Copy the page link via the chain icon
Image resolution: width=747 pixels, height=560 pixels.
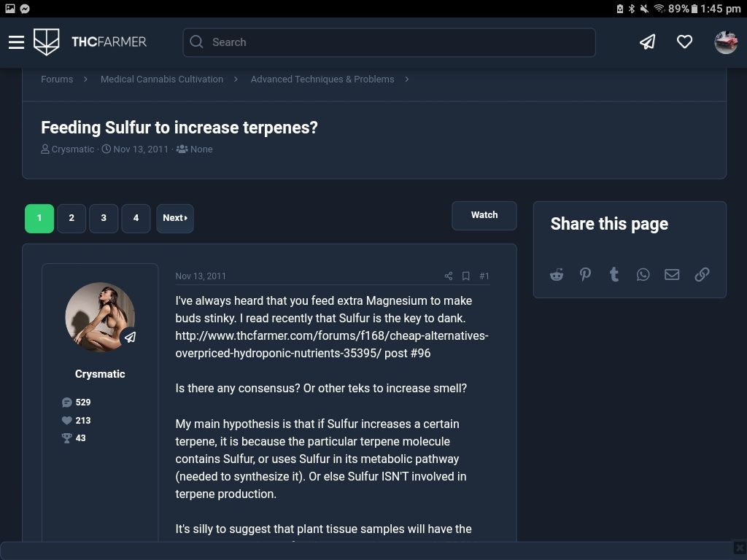[702, 274]
